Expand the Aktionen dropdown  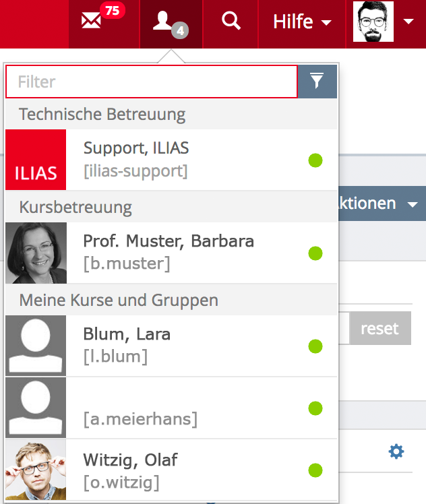pyautogui.click(x=382, y=203)
